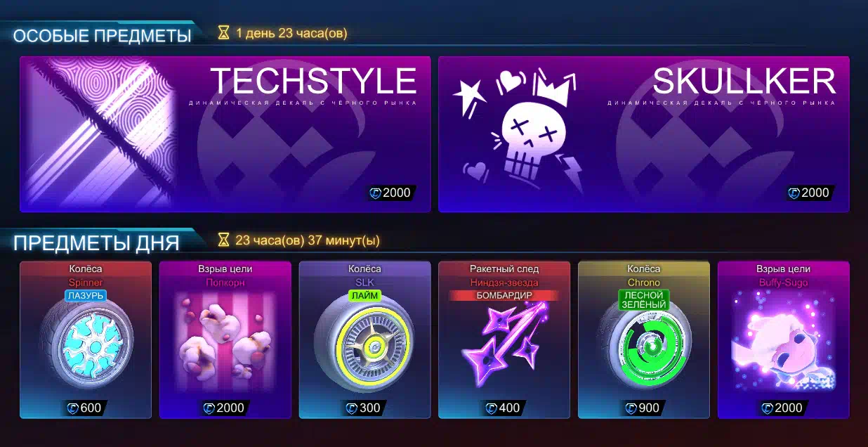
Task: Click the 400 credits price tag
Action: click(504, 408)
